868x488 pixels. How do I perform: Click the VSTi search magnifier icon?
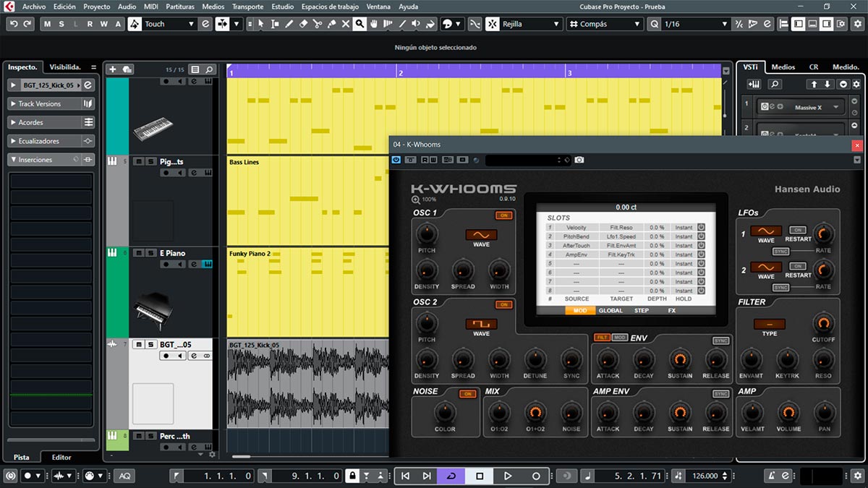(x=774, y=85)
